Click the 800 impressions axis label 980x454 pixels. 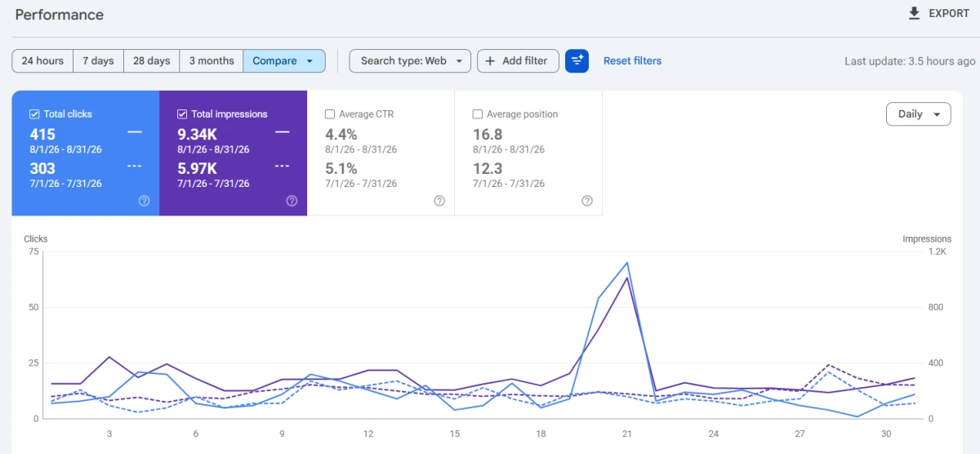(x=936, y=308)
